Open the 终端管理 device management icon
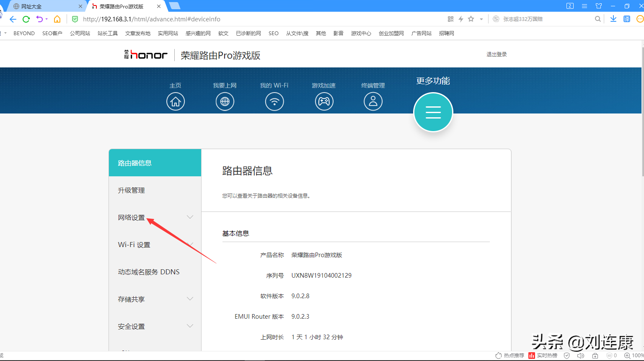The width and height of the screenshot is (644, 361). 373,101
